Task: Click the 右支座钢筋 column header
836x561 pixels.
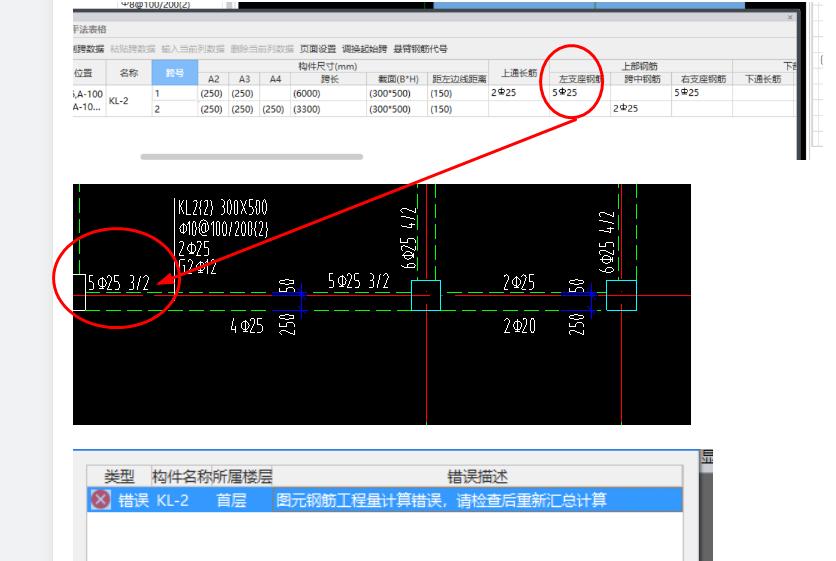Action: click(x=703, y=79)
